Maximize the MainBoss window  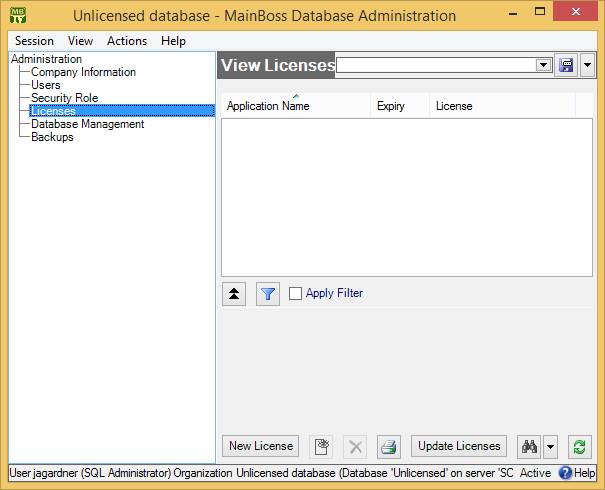coord(540,12)
